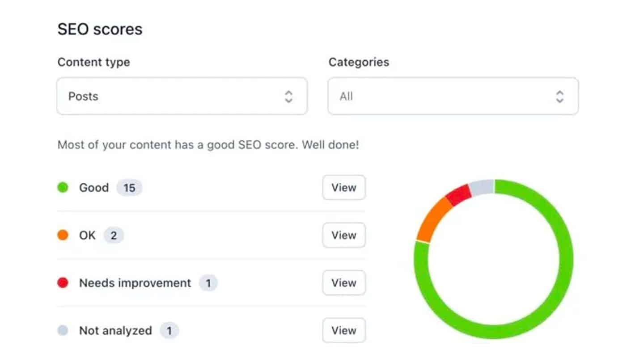
Task: Click the red Needs improvement dot
Action: click(x=62, y=283)
